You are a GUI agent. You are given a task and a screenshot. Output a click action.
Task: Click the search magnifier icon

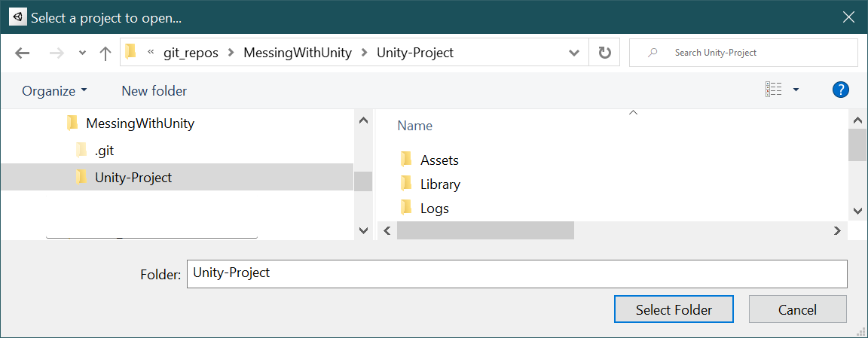point(653,53)
